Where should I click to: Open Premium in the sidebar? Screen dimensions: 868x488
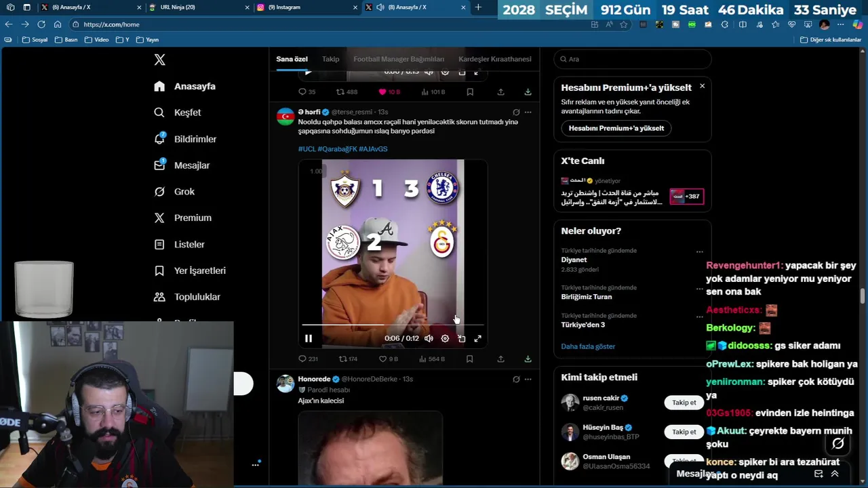click(183, 218)
